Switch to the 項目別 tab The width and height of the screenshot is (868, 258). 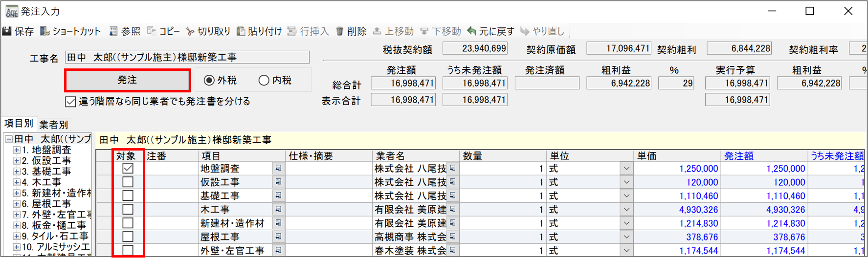point(19,124)
